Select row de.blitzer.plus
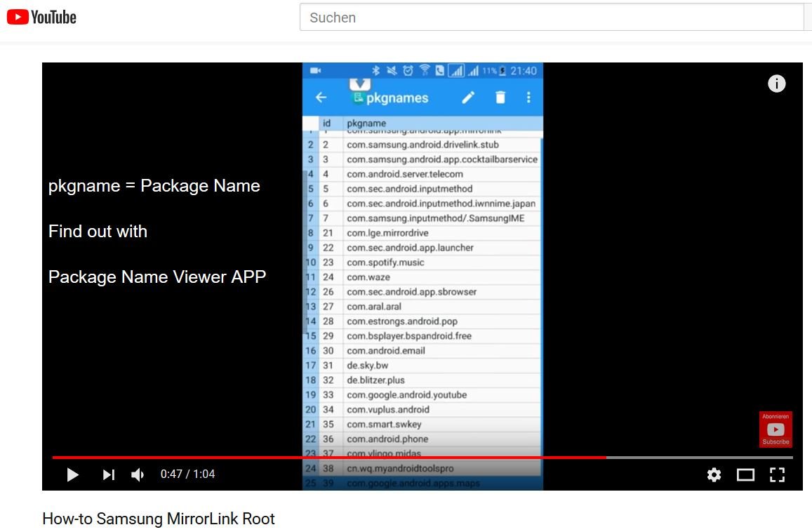 (x=422, y=380)
